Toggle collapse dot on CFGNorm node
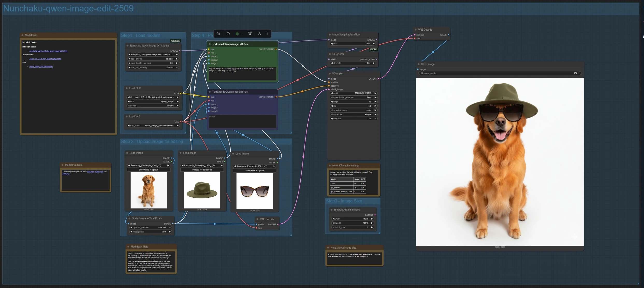 point(330,54)
